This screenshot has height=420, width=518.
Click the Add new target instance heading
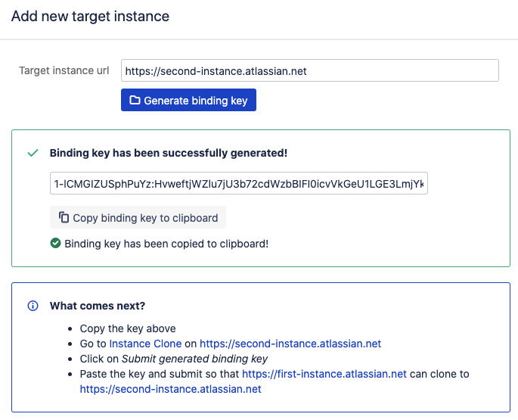pyautogui.click(x=90, y=16)
